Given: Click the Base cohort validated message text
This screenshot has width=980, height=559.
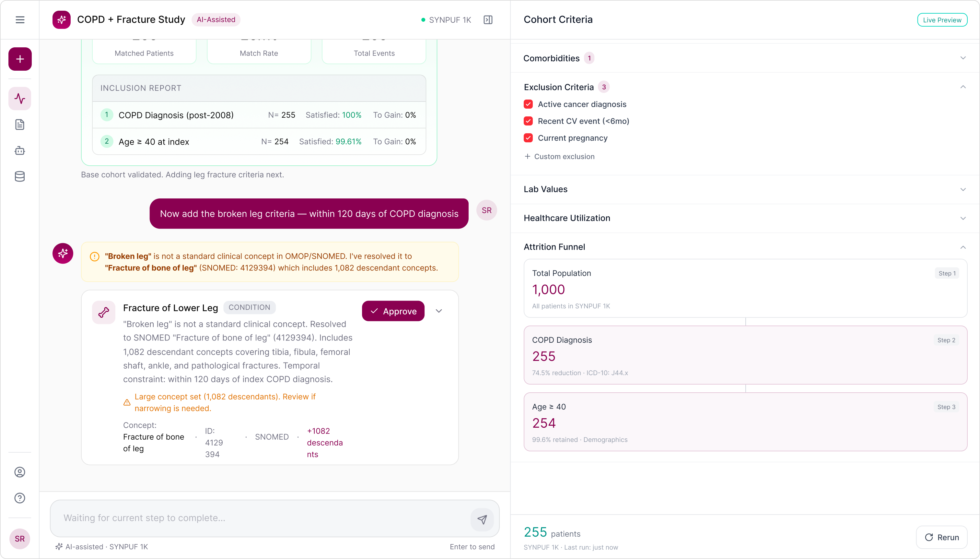Looking at the screenshot, I should [x=183, y=175].
